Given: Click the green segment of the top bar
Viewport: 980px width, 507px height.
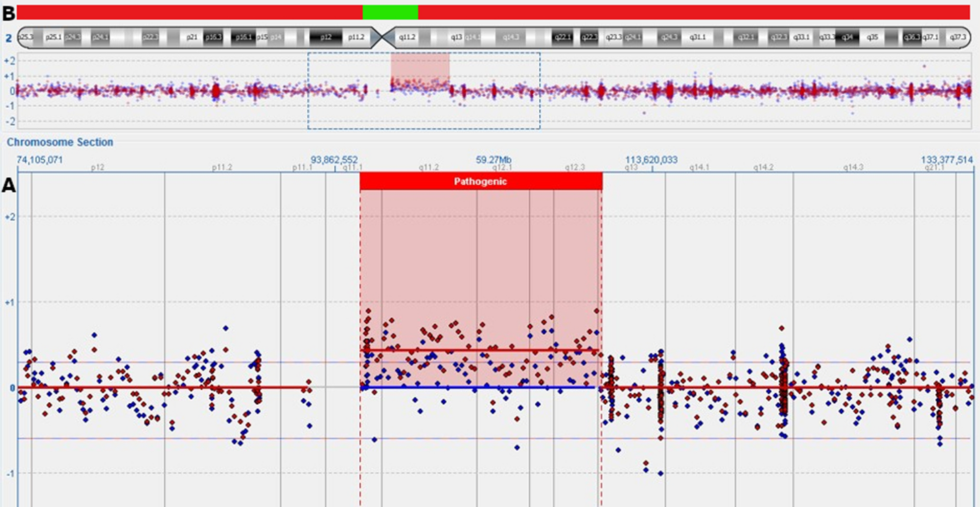Looking at the screenshot, I should 390,12.
